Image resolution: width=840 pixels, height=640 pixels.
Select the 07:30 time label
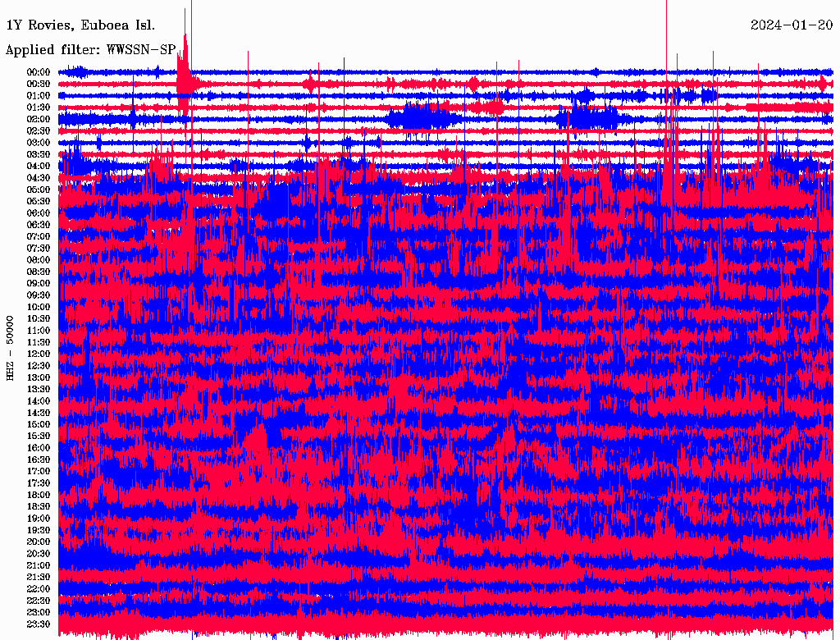click(39, 248)
